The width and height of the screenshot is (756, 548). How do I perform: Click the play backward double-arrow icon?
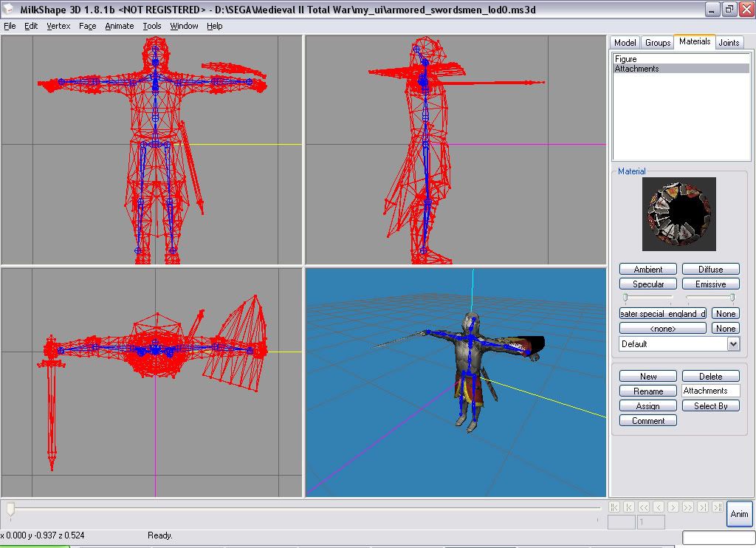(x=644, y=507)
